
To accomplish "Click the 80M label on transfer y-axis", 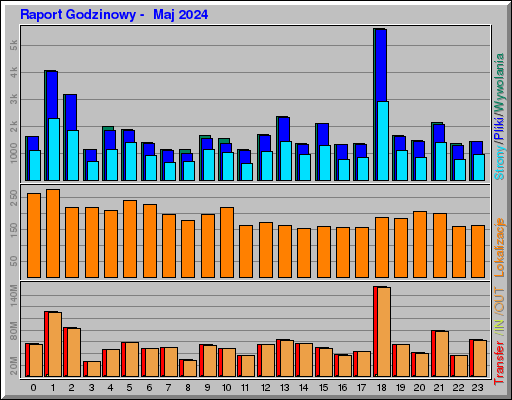I will click(13, 331).
